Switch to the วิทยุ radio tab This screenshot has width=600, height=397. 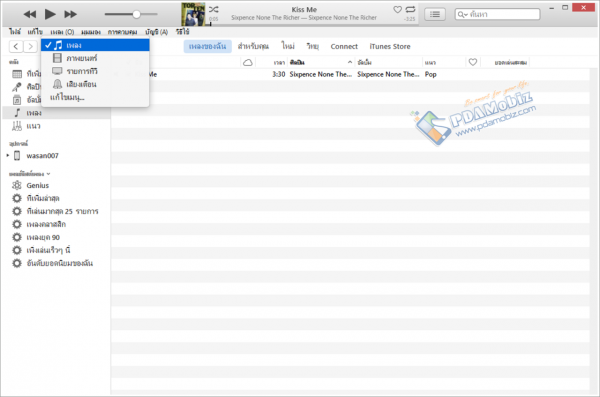pyautogui.click(x=313, y=46)
